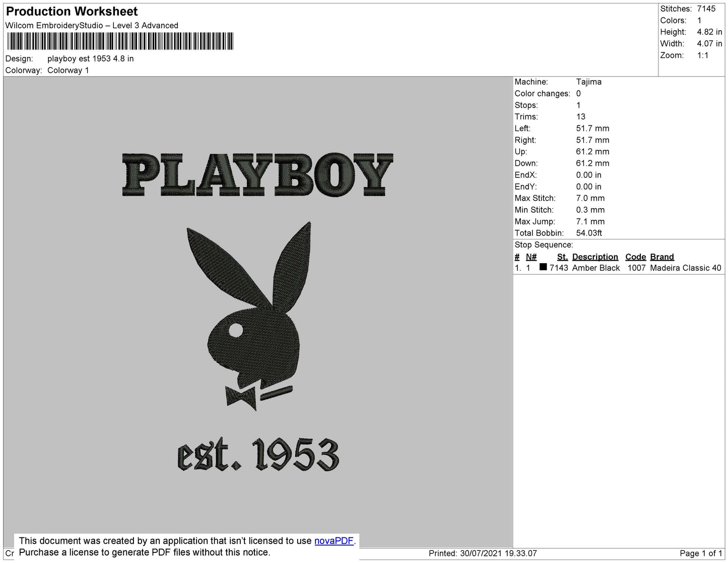728x563 pixels.
Task: Select the Stitches value 7145
Action: [706, 9]
